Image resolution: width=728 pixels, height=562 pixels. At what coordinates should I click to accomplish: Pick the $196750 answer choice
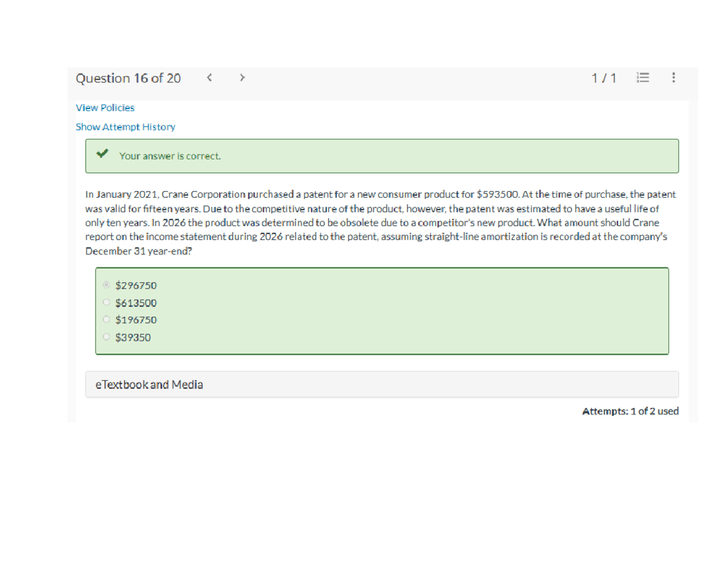tap(106, 319)
